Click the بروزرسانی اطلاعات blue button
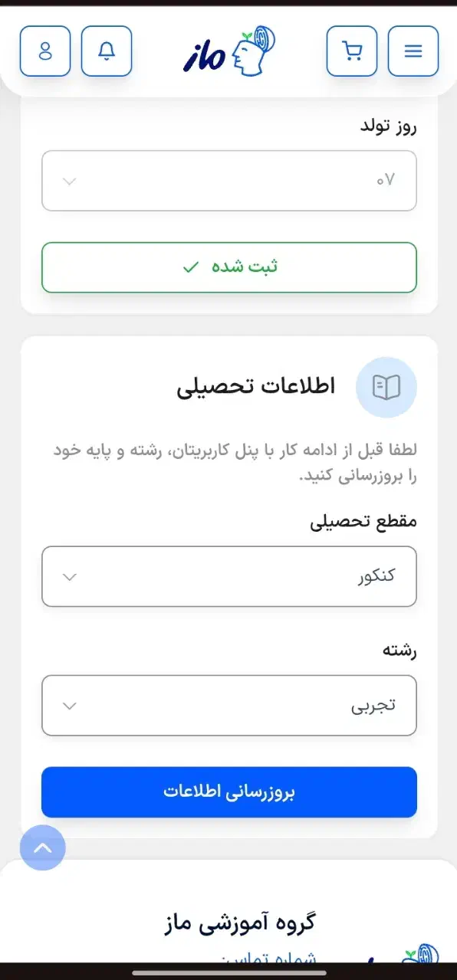 (228, 792)
